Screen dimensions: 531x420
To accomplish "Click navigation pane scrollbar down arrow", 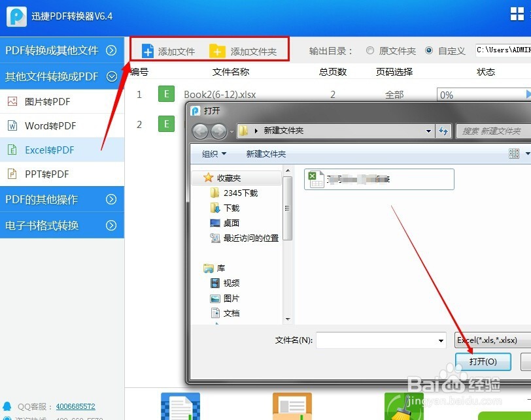I will (288, 319).
